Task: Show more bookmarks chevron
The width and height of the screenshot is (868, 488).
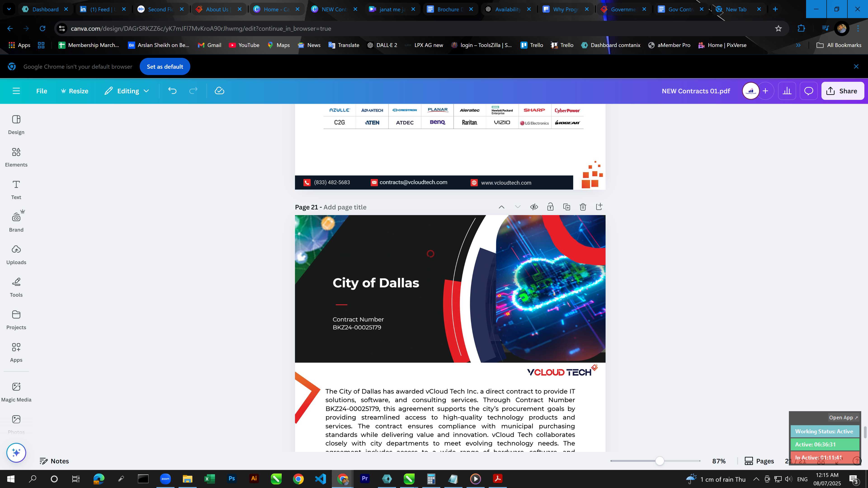Action: 798,45
